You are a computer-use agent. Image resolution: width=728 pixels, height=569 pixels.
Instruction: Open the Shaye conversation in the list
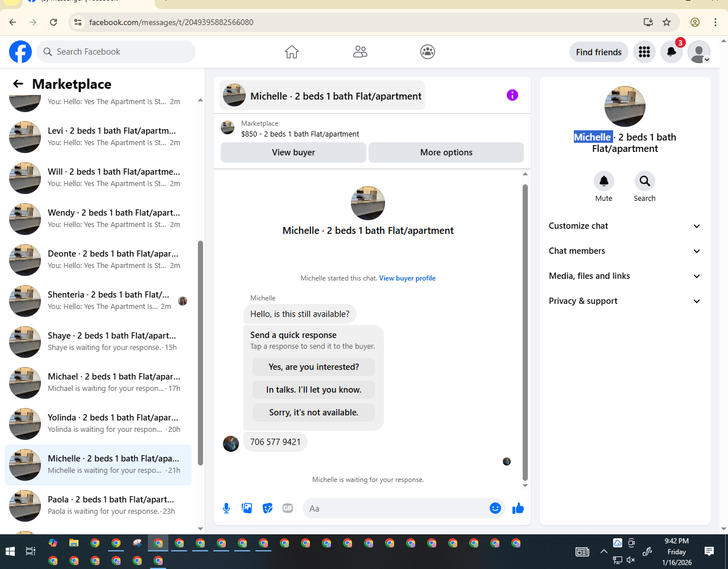pyautogui.click(x=98, y=341)
